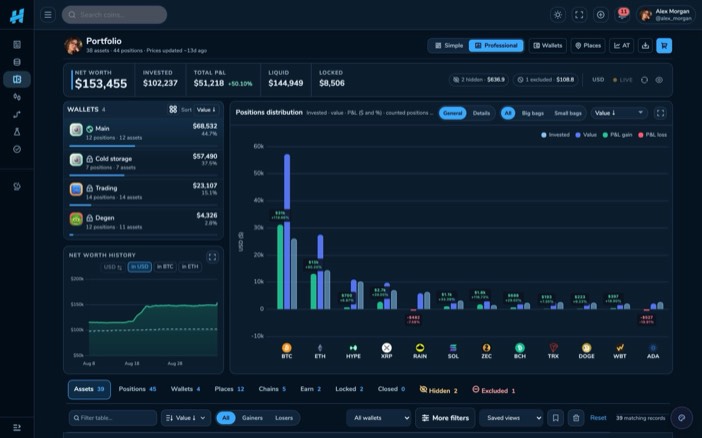Click the blue cart icon button
This screenshot has height=438, width=702.
click(664, 46)
